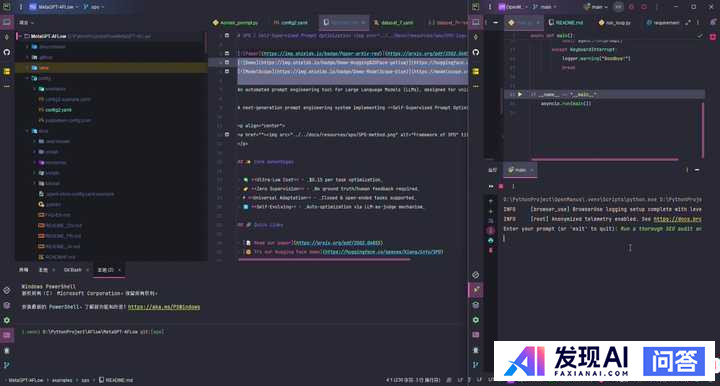Open main menu in MetaGPT-AFlow window
Viewport: 720px width, 386px height.
[x=20, y=7]
